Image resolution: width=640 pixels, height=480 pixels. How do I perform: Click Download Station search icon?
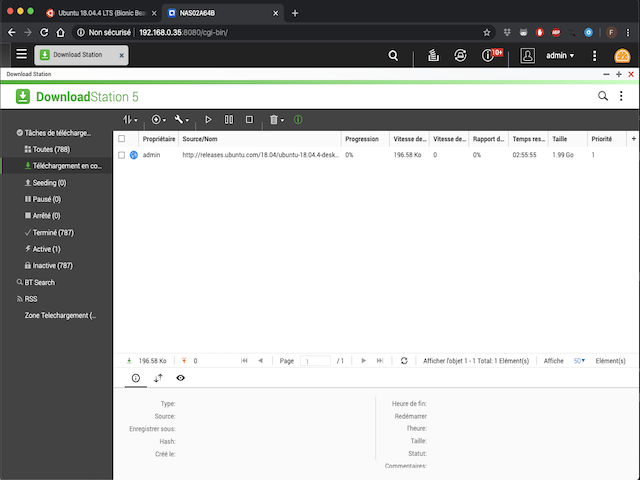602,96
